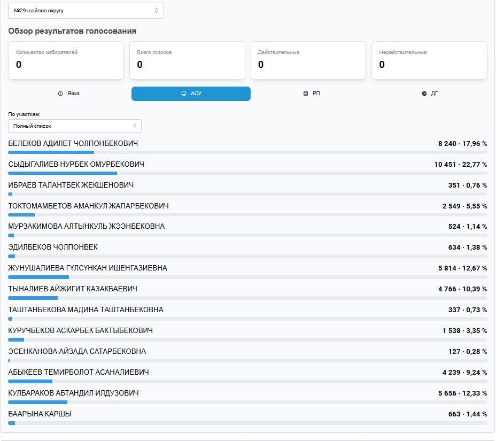Click chevron arrows in №29-шайлоо округу selector

[x=156, y=11]
